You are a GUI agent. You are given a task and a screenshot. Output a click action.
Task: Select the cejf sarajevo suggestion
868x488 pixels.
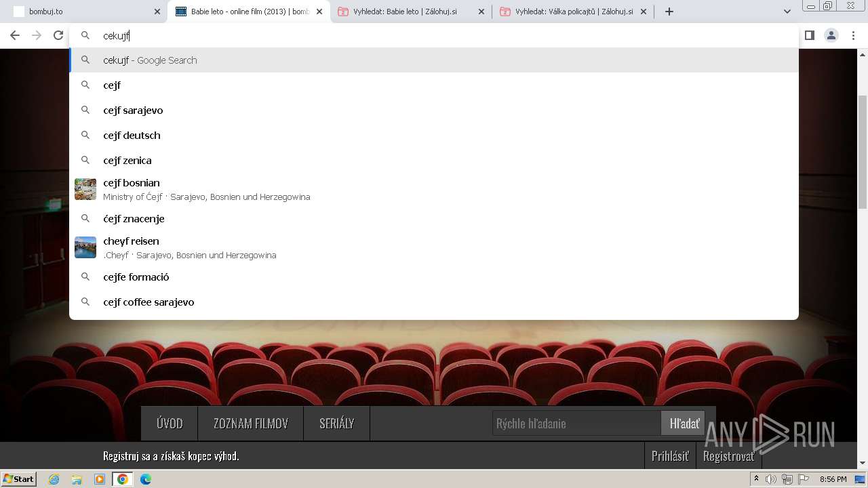(x=434, y=110)
